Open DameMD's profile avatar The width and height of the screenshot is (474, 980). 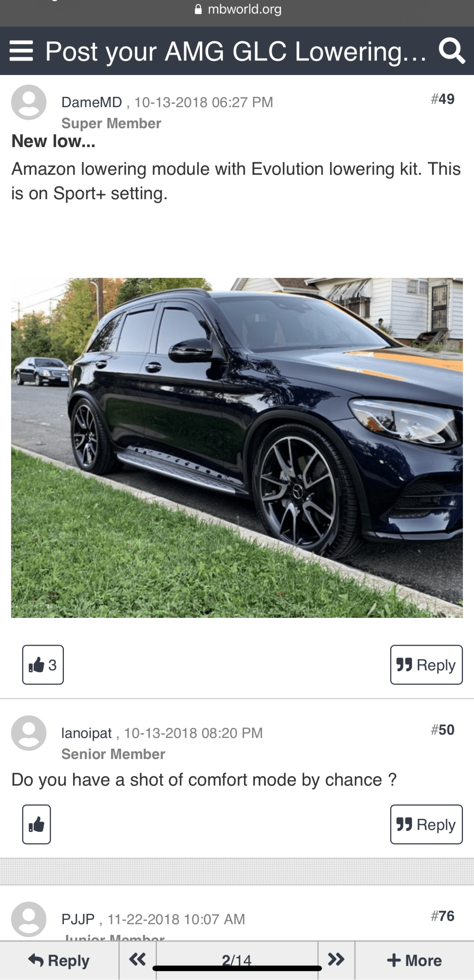click(x=29, y=102)
